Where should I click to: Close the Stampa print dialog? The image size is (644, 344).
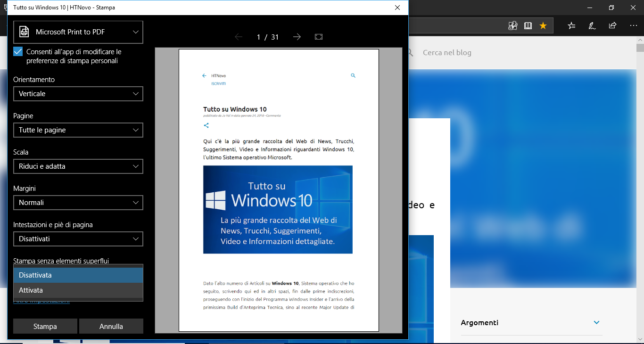397,8
